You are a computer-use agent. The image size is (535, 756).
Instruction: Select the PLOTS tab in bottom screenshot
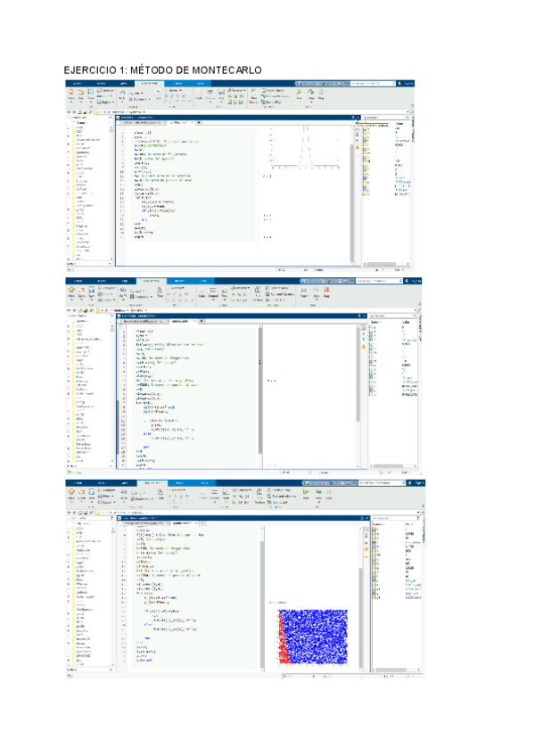click(x=103, y=482)
